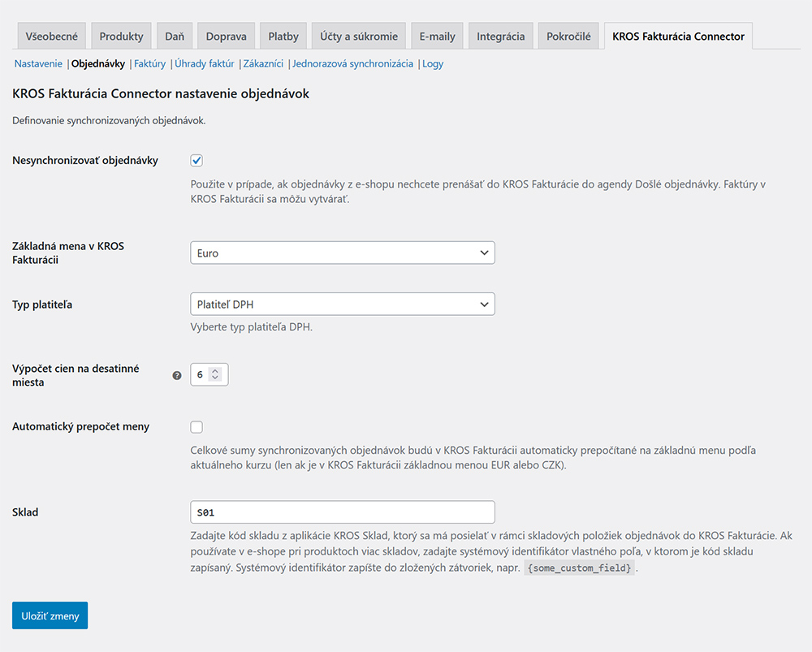Enable the Automatický prepočet meny checkbox
The image size is (812, 652).
pyautogui.click(x=197, y=427)
